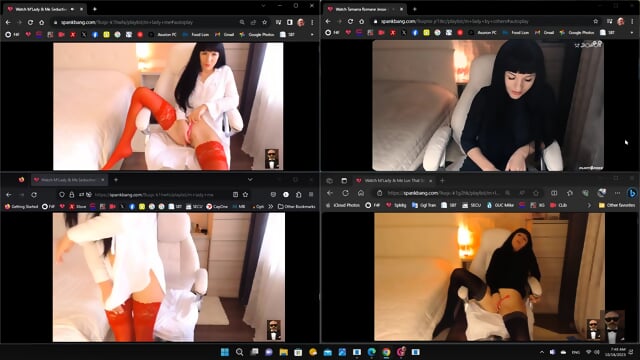The height and width of the screenshot is (360, 640).
Task: Open GUC Mike favorite in Edge
Action: coord(500,205)
